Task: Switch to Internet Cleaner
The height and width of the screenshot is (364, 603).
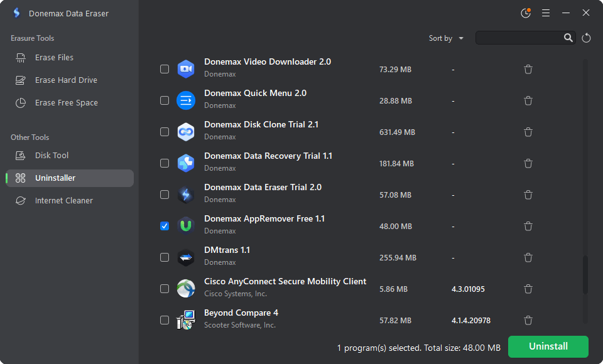Action: pos(70,201)
